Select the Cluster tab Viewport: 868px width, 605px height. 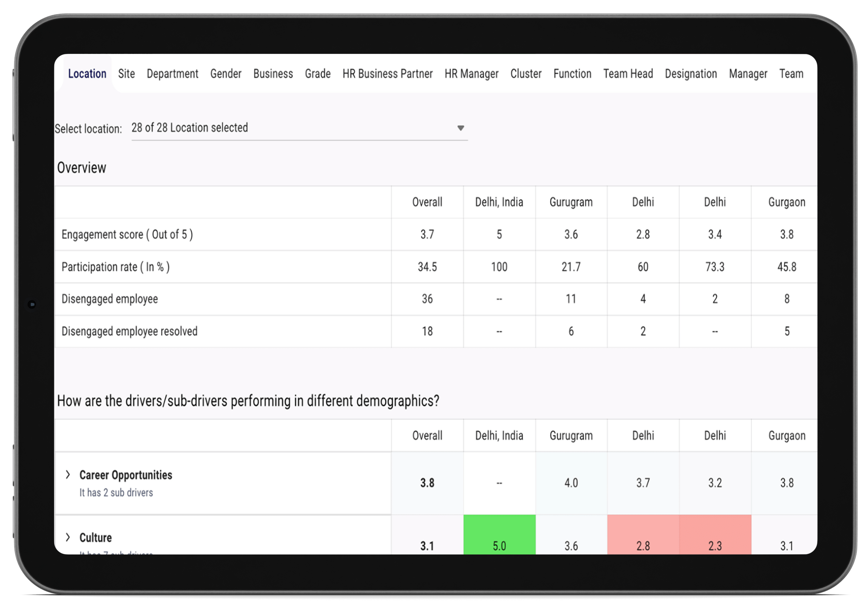click(526, 74)
